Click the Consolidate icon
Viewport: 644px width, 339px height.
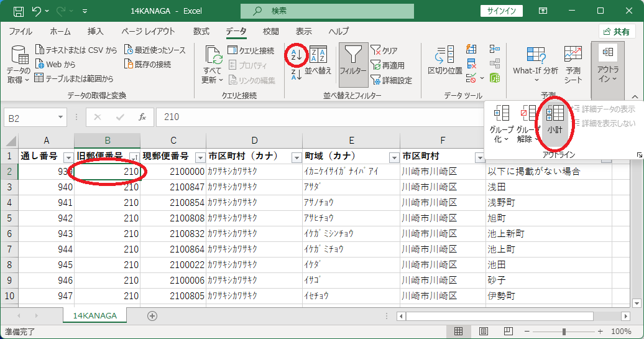[495, 49]
